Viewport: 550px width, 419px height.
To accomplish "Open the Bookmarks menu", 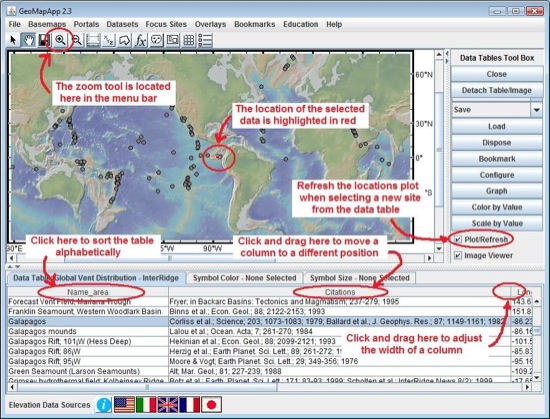I will (255, 24).
